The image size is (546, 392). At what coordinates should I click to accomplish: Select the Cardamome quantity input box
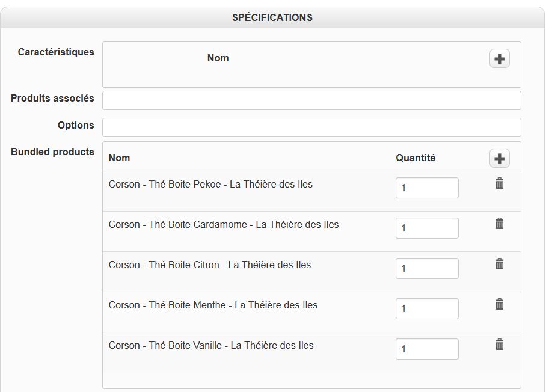pos(427,228)
